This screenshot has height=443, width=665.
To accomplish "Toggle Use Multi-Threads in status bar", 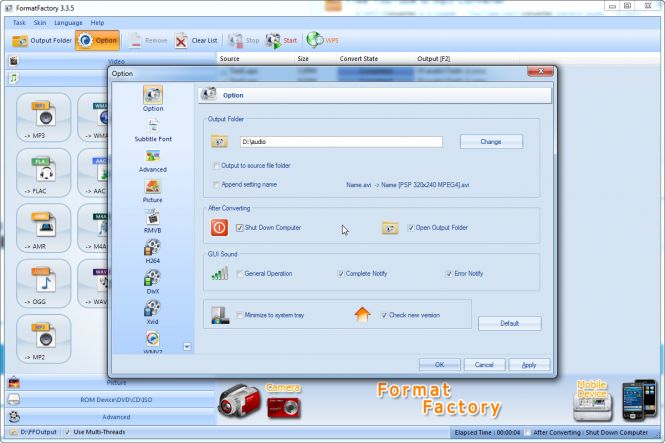I will click(x=67, y=432).
